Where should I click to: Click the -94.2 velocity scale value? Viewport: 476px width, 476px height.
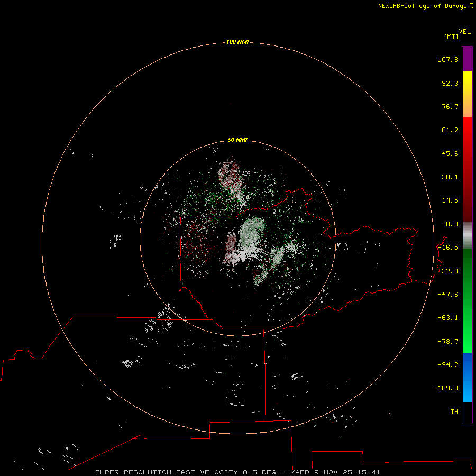(x=448, y=365)
